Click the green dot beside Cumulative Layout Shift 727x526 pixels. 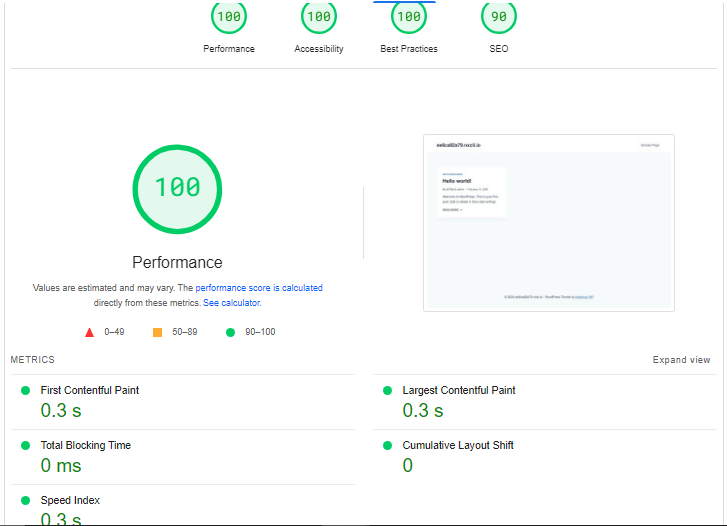click(388, 445)
